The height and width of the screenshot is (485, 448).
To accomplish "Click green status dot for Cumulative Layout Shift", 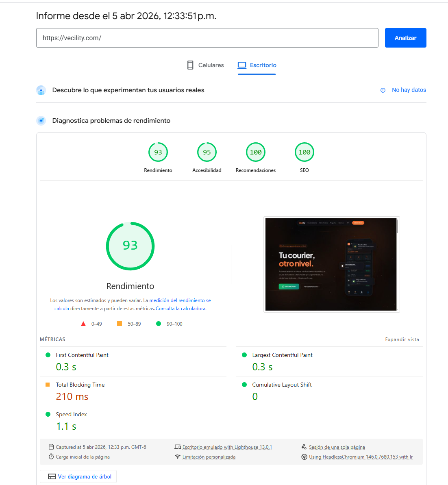I will click(x=244, y=385).
